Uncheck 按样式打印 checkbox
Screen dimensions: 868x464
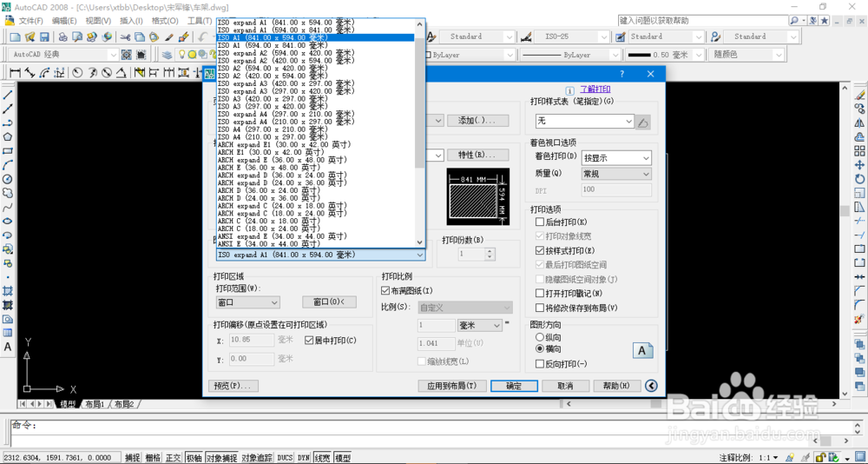click(x=540, y=250)
